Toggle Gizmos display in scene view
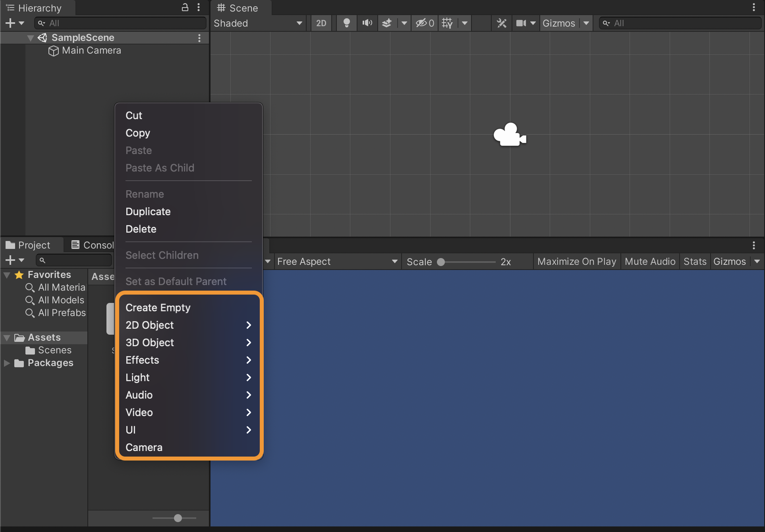The width and height of the screenshot is (765, 532). pos(558,23)
